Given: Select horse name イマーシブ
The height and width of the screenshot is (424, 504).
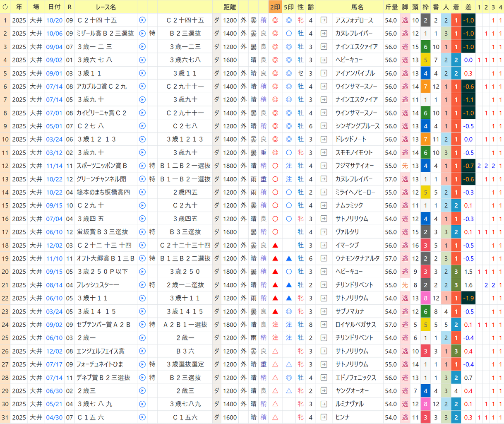Looking at the screenshot, I should [x=347, y=245].
